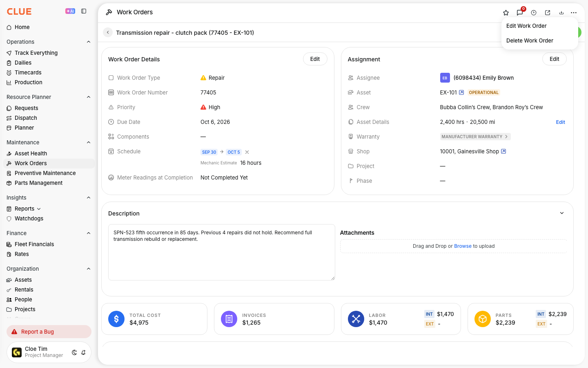Screen dimensions: 588x368
Task: Open Gainesville Shop external link icon
Action: 503,151
